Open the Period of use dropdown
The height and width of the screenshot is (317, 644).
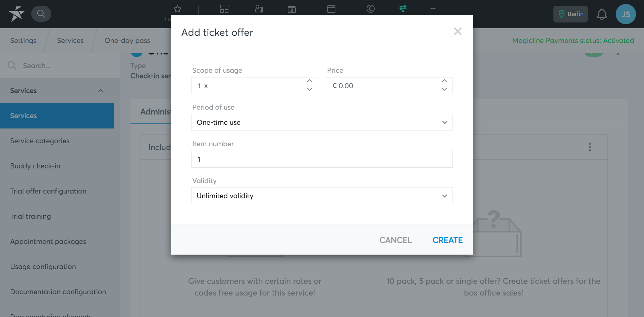tap(322, 122)
